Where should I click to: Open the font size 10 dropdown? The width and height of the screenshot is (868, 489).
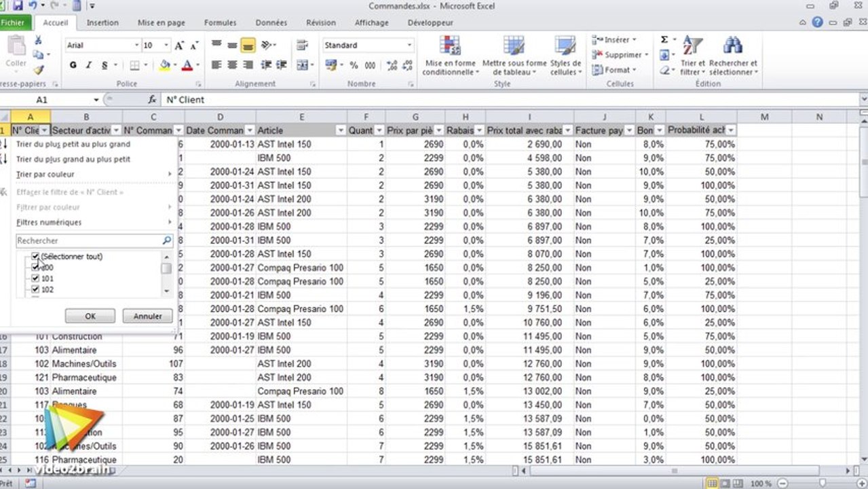tap(166, 46)
